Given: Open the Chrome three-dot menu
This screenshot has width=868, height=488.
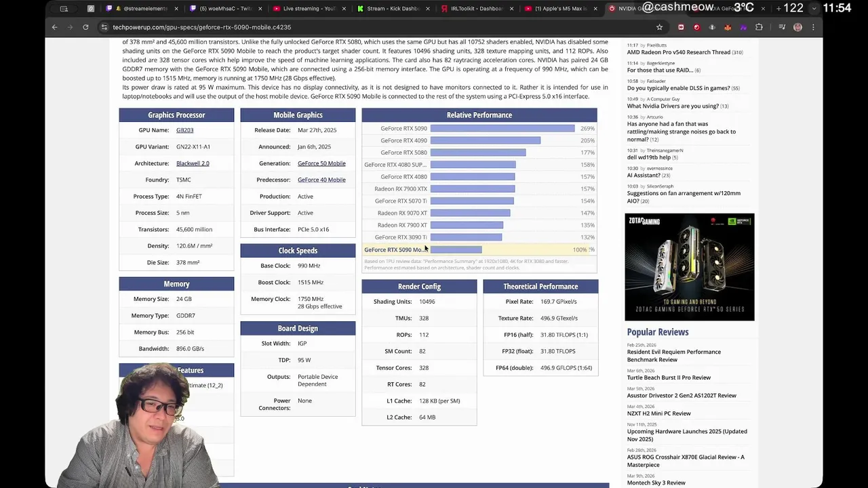Looking at the screenshot, I should (x=813, y=27).
